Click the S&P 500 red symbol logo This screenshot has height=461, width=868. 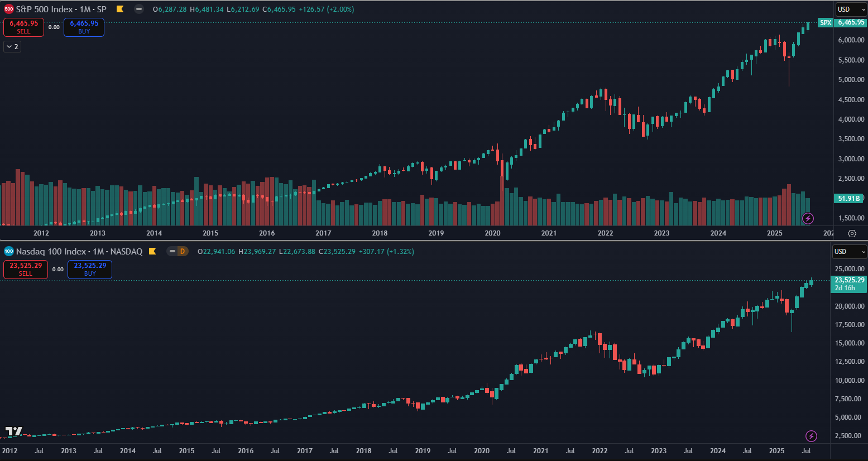[9, 9]
